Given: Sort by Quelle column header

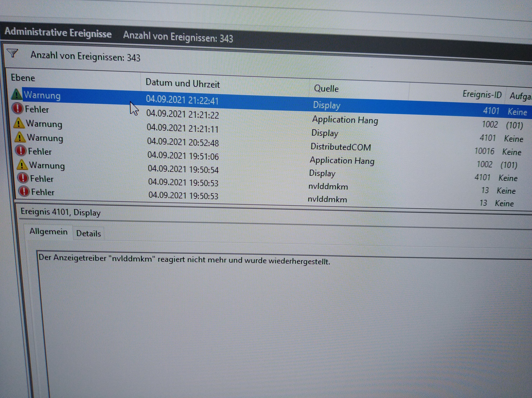Looking at the screenshot, I should 326,89.
